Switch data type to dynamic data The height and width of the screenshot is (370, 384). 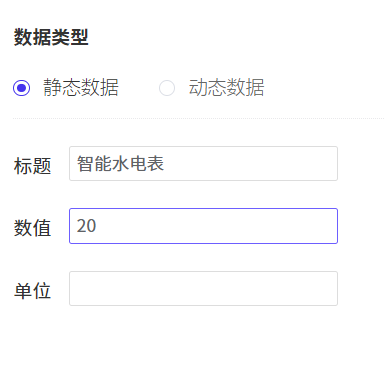167,88
